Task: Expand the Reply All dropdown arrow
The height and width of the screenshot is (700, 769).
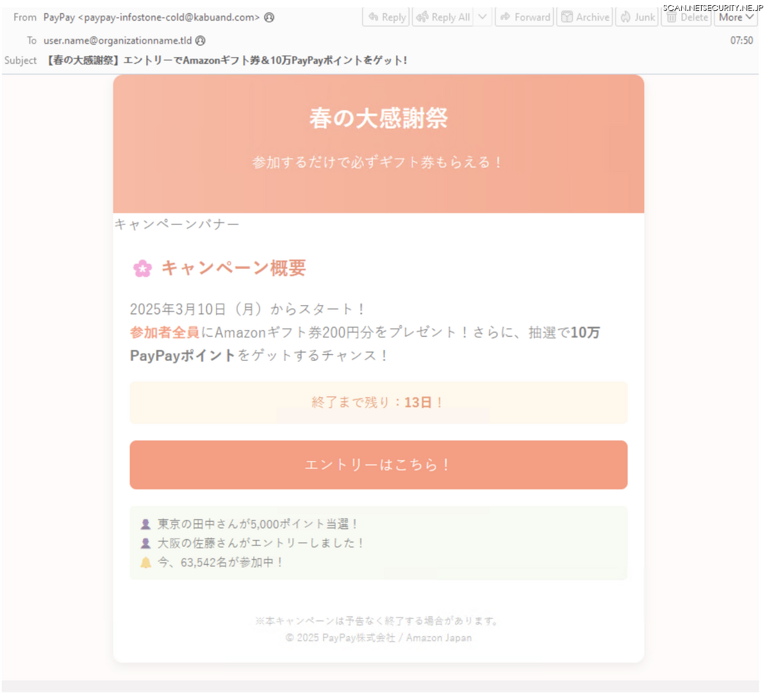Action: 483,17
